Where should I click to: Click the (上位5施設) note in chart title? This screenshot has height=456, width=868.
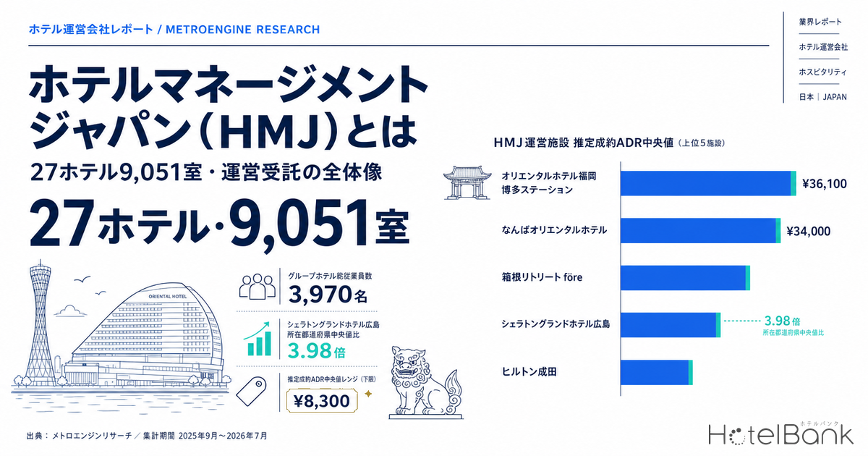[701, 143]
